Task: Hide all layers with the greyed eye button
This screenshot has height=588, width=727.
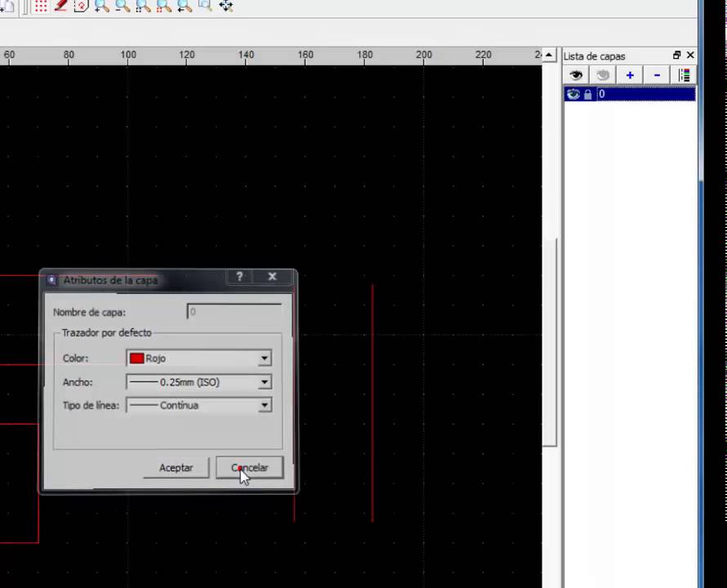Action: tap(603, 75)
